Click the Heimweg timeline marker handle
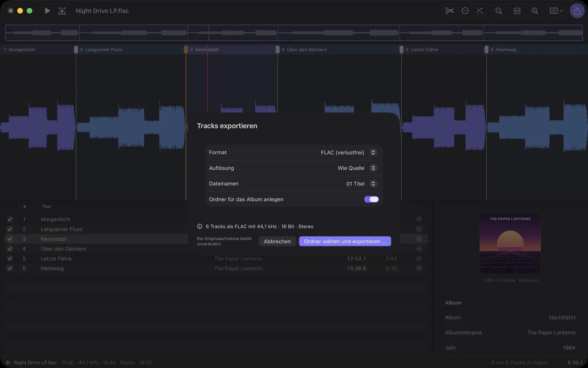Image resolution: width=588 pixels, height=368 pixels. pos(486,49)
